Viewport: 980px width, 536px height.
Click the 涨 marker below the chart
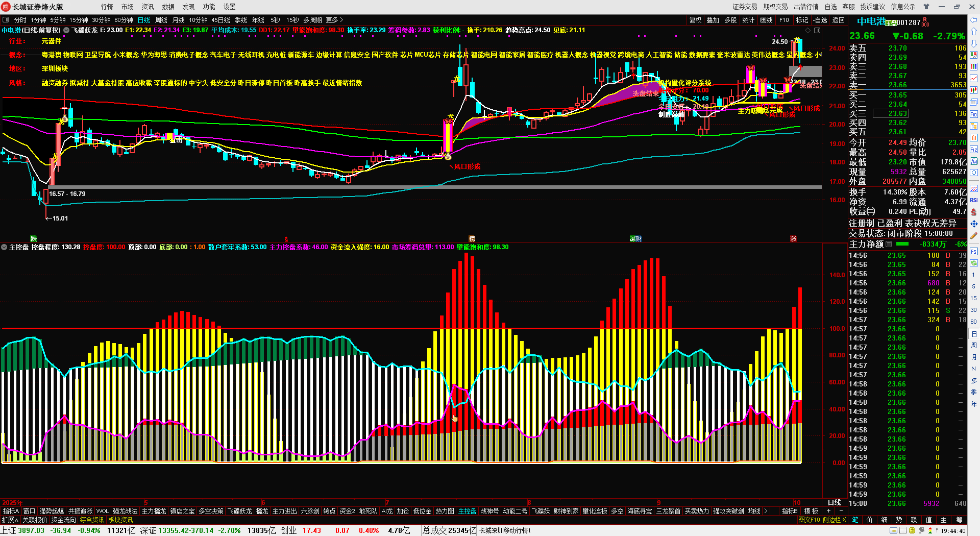coord(793,238)
